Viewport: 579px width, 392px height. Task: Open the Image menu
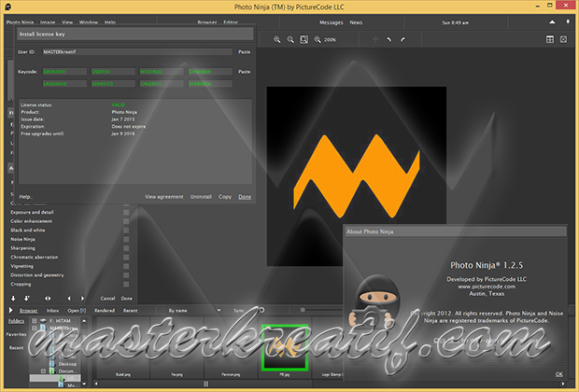pos(48,22)
